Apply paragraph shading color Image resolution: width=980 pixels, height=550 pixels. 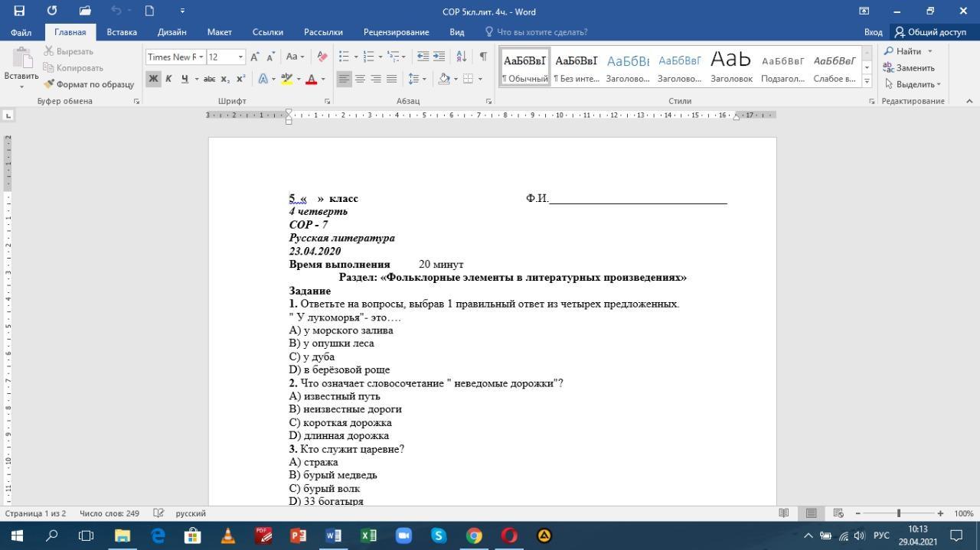point(443,79)
